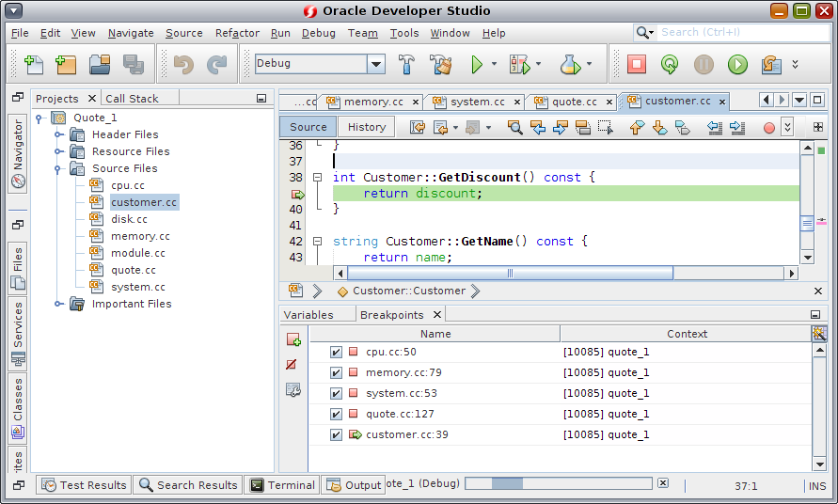Expand the Header Files folder node
Image resolution: width=838 pixels, height=504 pixels.
coord(59,134)
